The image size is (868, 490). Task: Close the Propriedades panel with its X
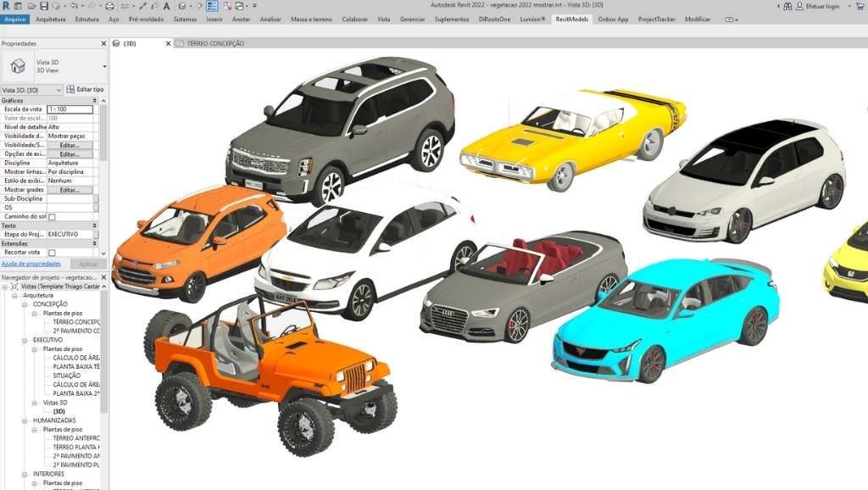103,43
